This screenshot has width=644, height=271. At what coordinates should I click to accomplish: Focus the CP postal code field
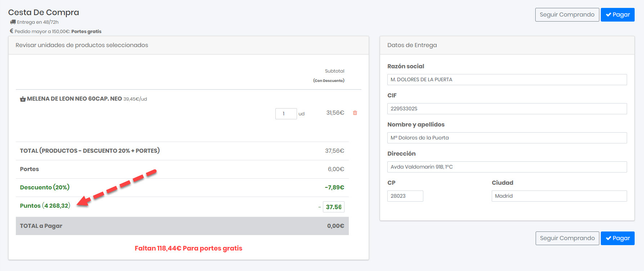pos(405,196)
